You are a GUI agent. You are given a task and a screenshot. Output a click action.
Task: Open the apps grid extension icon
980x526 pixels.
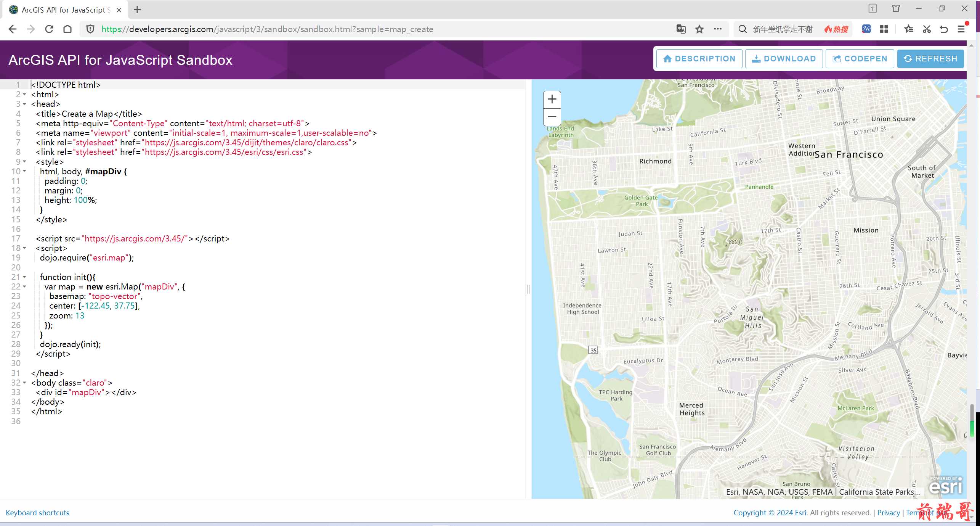point(884,29)
